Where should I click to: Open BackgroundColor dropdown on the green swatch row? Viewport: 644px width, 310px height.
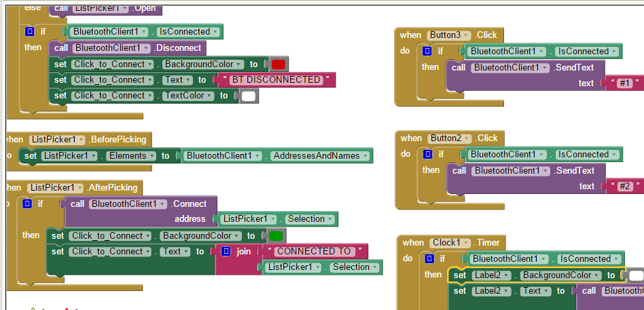(x=201, y=236)
